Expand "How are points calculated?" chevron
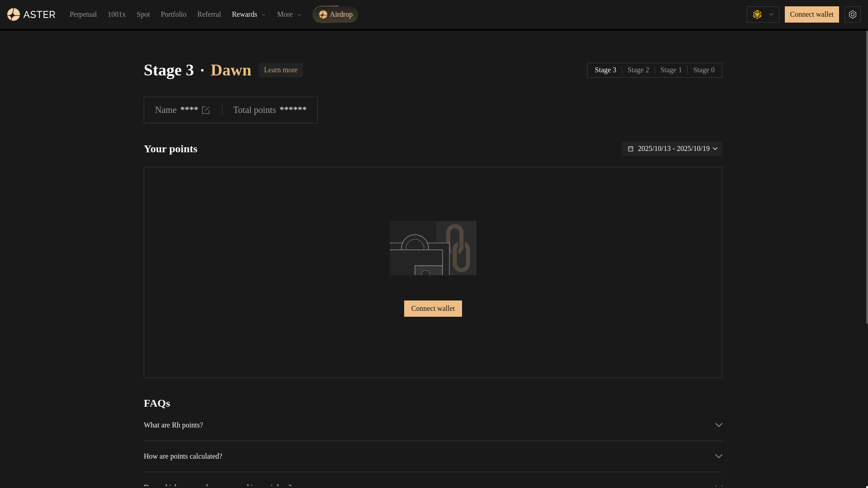The image size is (868, 488). pos(718,456)
